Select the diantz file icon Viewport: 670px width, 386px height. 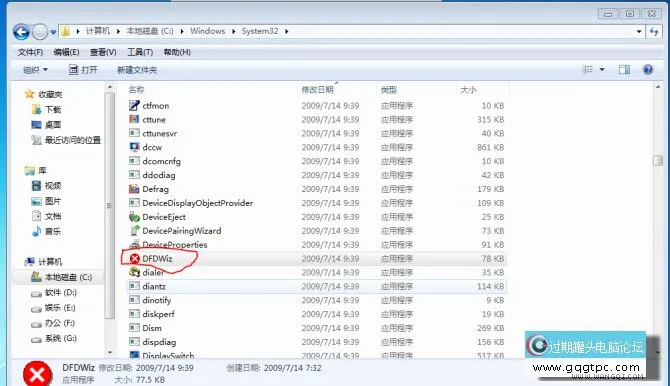[x=134, y=286]
